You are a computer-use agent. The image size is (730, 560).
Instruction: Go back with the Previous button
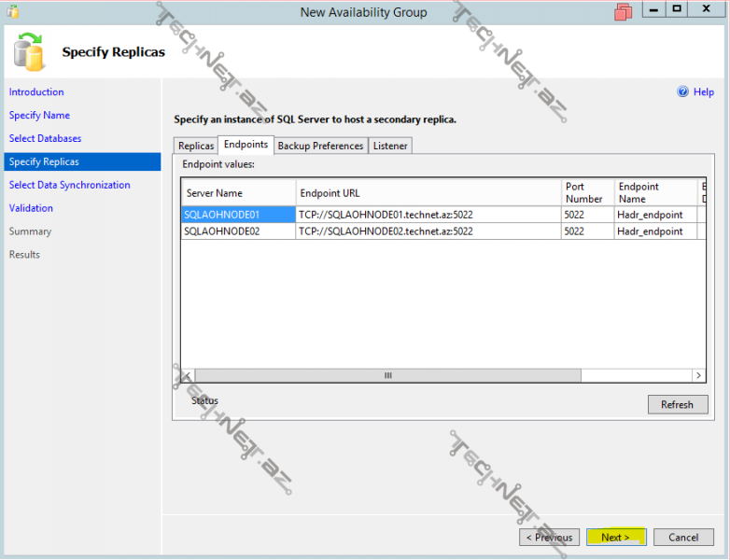[549, 538]
